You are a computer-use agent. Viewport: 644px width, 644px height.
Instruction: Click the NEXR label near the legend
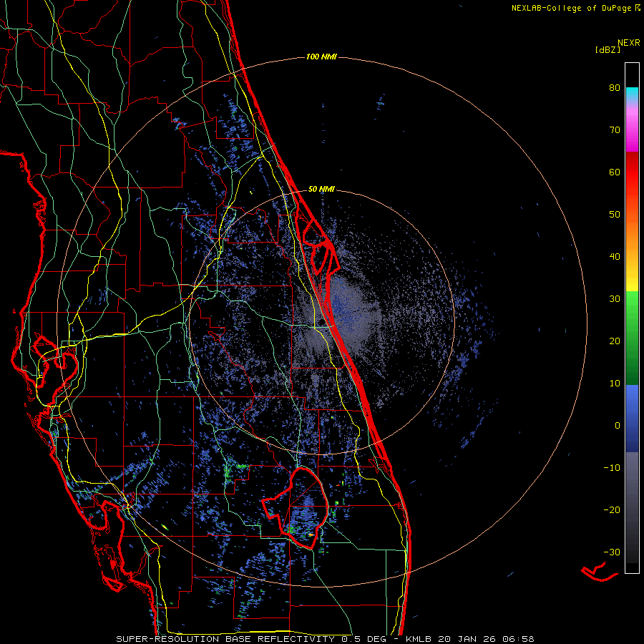628,43
